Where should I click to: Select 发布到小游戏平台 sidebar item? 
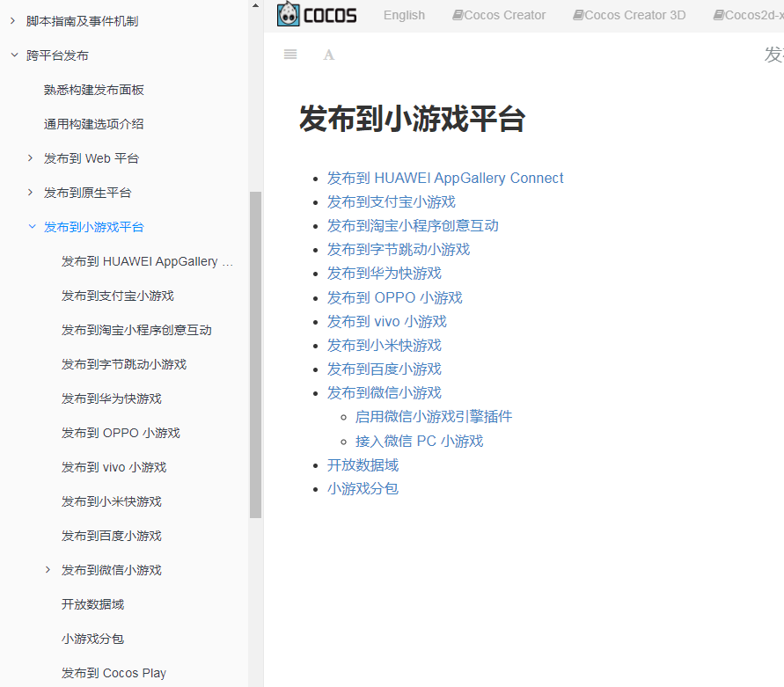point(94,227)
